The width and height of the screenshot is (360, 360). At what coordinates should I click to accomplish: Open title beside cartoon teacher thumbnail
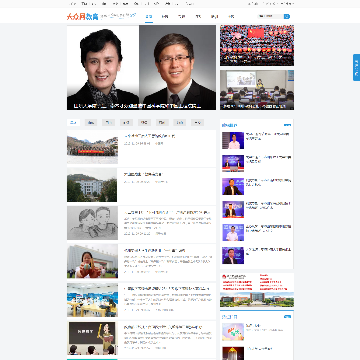163,327
